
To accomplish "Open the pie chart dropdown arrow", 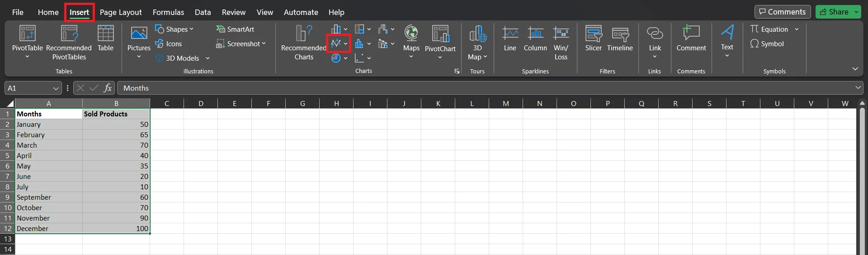I will click(x=345, y=58).
